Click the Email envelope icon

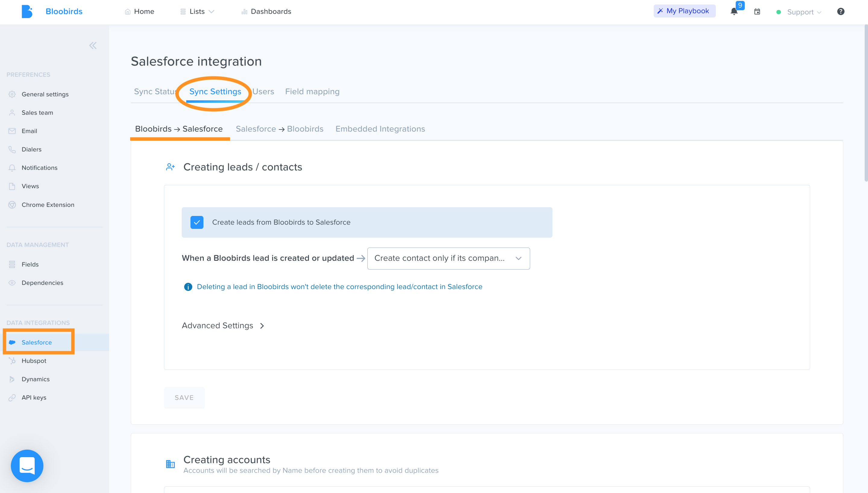click(x=12, y=131)
